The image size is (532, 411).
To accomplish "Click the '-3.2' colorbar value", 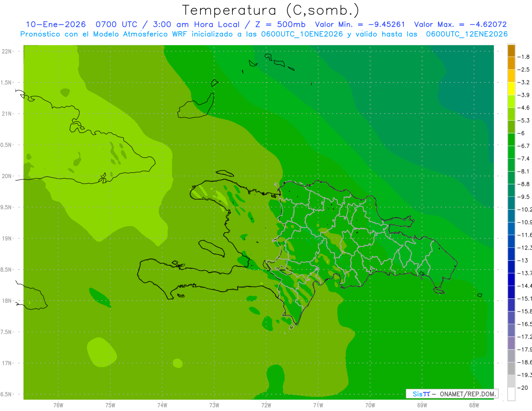I will (524, 82).
